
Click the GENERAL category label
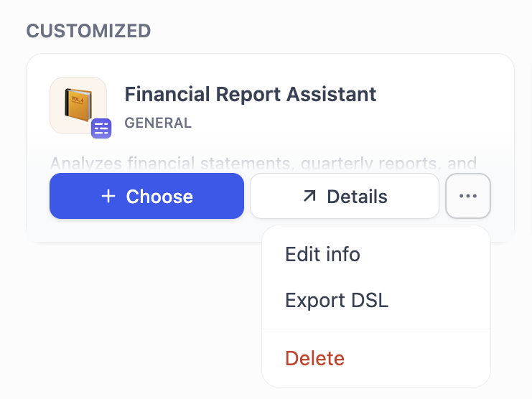pyautogui.click(x=158, y=123)
